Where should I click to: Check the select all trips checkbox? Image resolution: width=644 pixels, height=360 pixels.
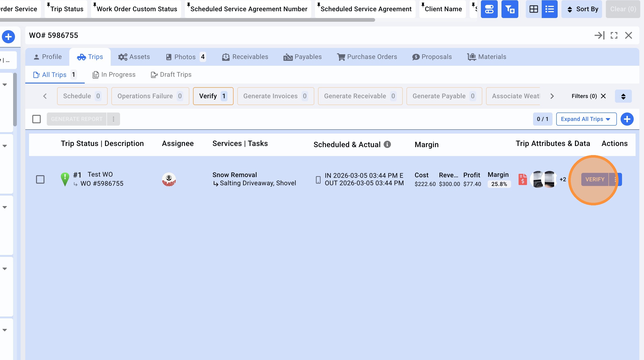pos(37,119)
